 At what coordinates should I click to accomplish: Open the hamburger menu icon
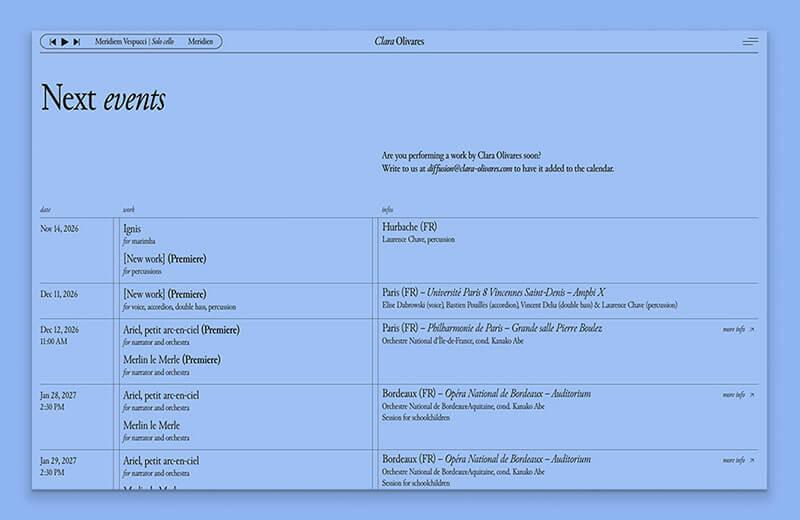(750, 41)
